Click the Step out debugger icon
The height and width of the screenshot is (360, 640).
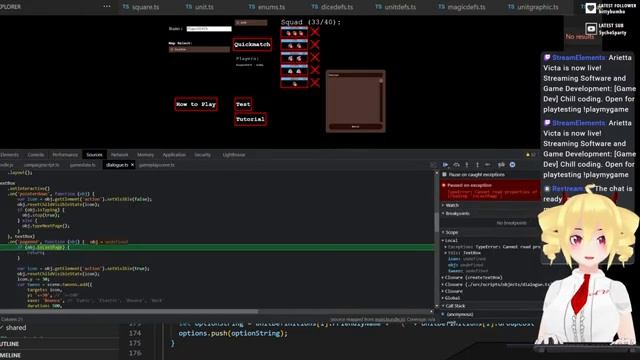coord(477,164)
